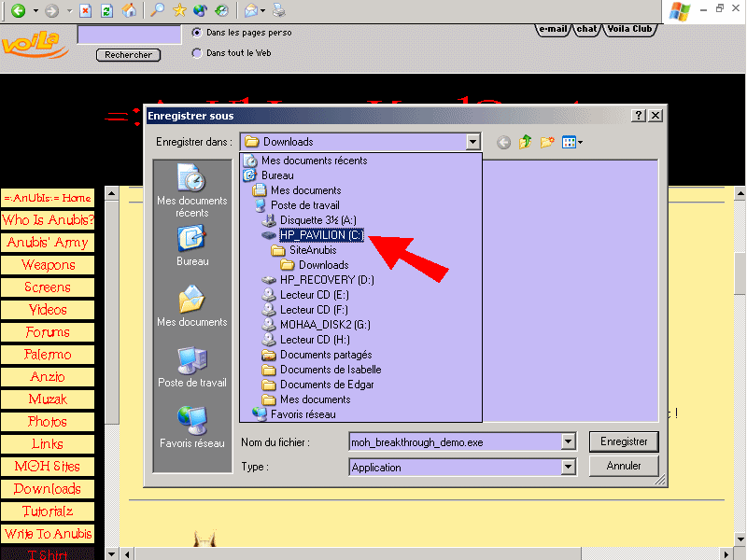Select HP_PAVILION (C:) drive
747x560 pixels.
(x=313, y=235)
